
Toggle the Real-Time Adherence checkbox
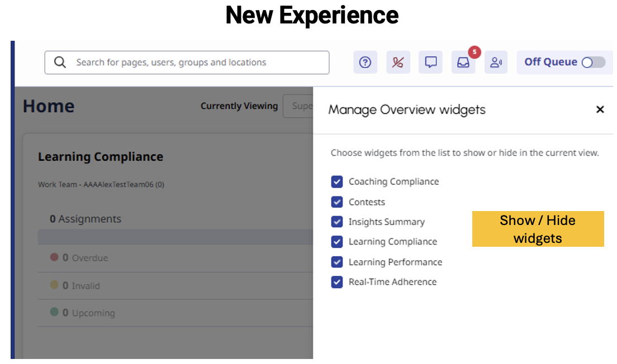click(337, 282)
